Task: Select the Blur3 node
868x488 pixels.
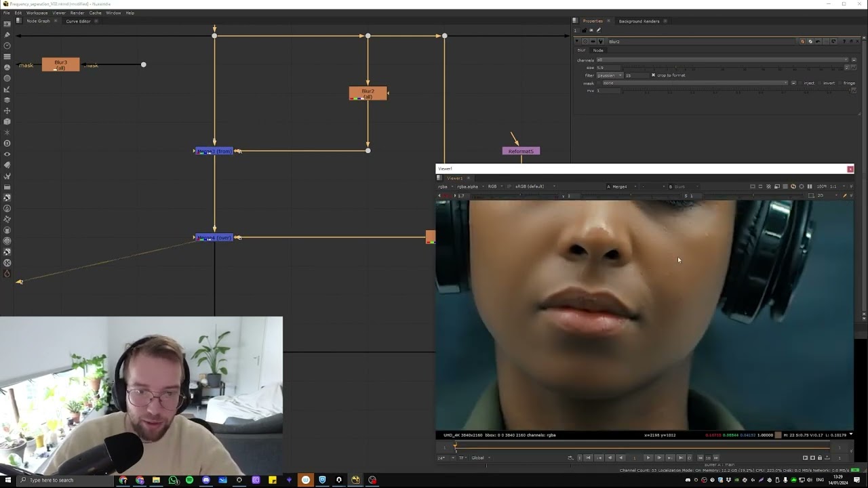Action: 60,65
